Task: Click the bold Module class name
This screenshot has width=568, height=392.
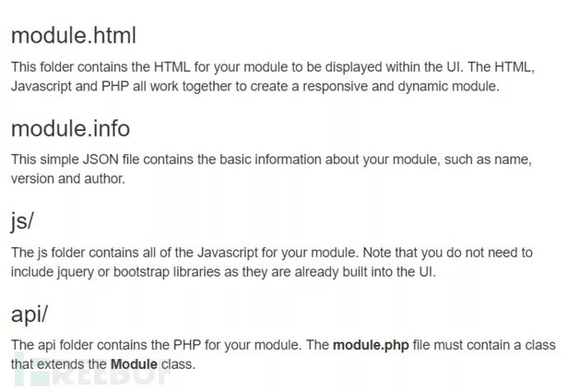Action: pos(133,364)
